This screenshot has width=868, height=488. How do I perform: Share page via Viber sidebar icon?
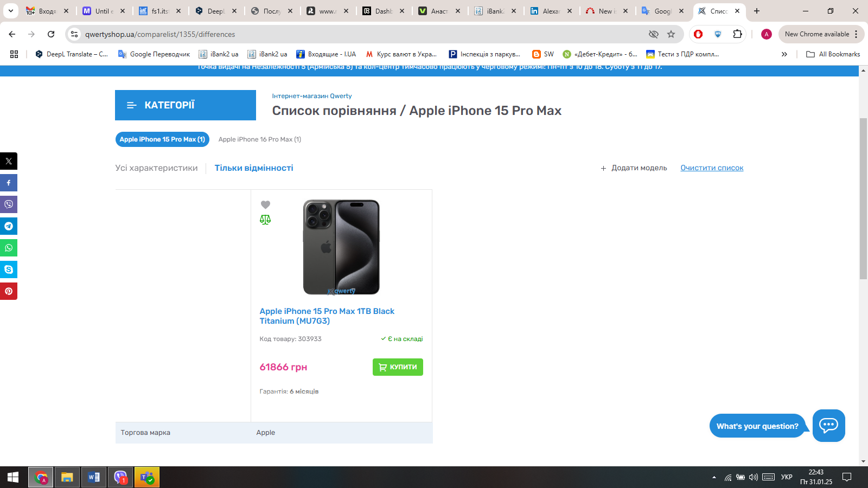9,204
